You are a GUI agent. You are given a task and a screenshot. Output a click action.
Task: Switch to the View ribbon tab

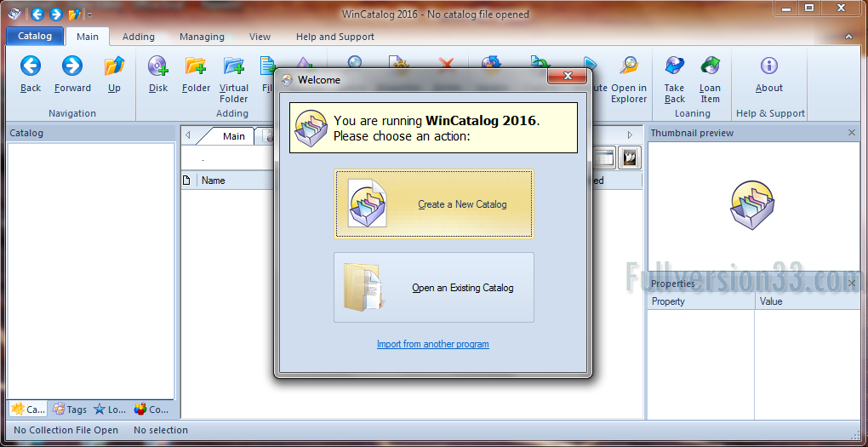click(260, 37)
